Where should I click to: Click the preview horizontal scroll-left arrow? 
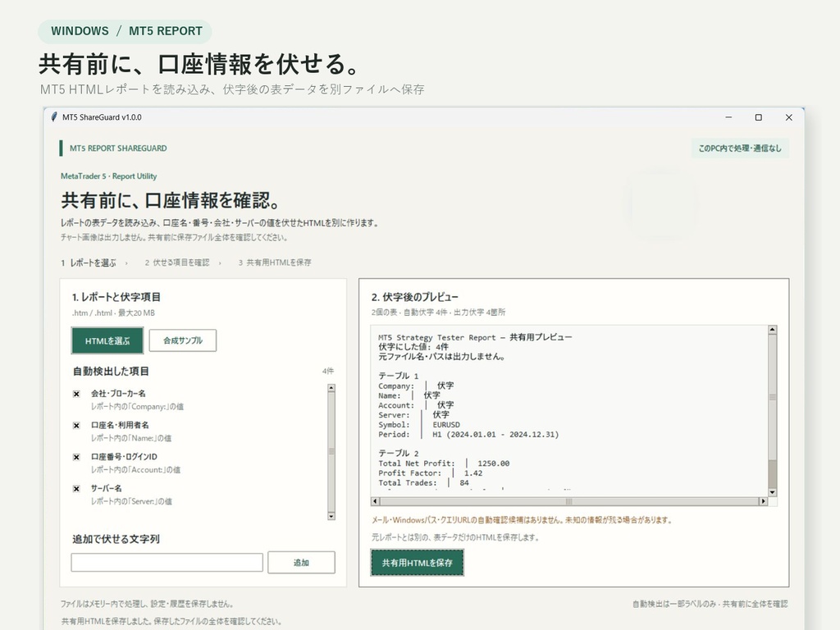(x=375, y=501)
